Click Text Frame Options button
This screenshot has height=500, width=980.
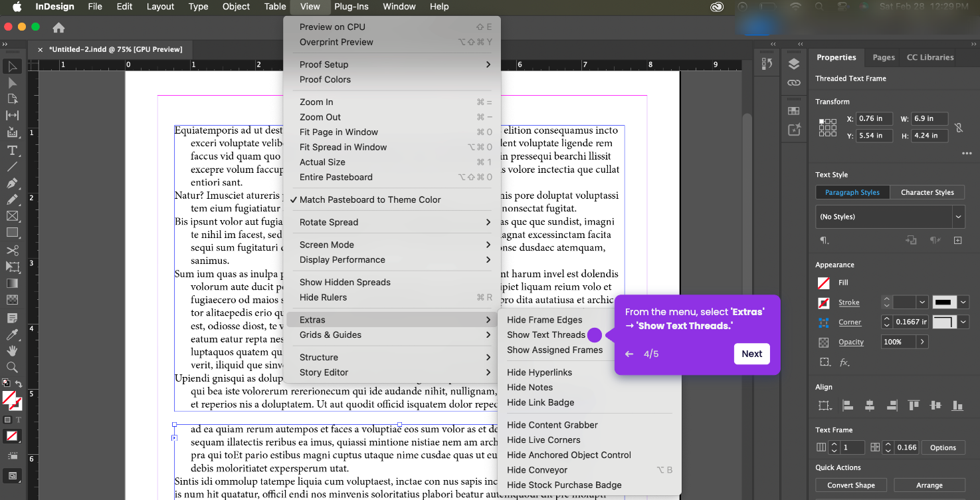click(x=943, y=447)
